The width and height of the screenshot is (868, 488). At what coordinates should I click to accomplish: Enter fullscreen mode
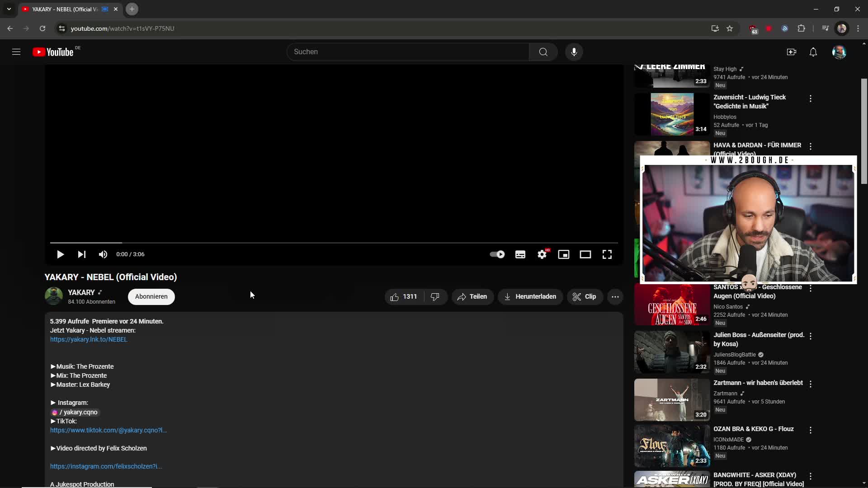(x=607, y=254)
